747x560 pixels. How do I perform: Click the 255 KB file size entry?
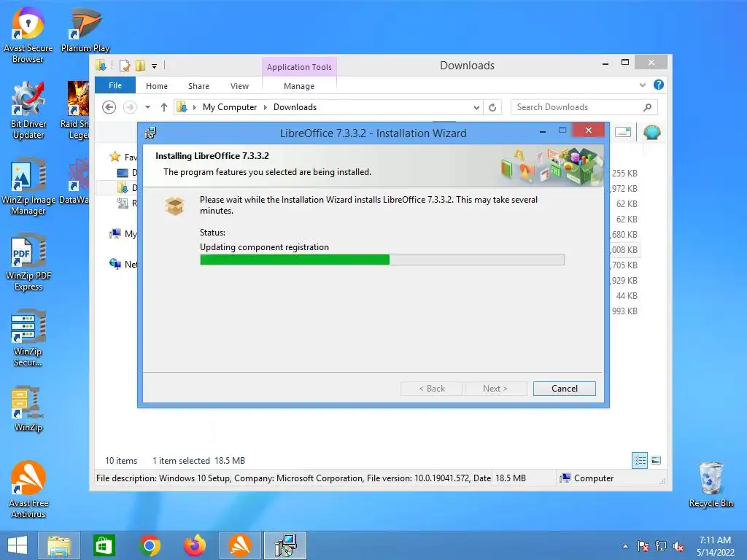pyautogui.click(x=624, y=174)
